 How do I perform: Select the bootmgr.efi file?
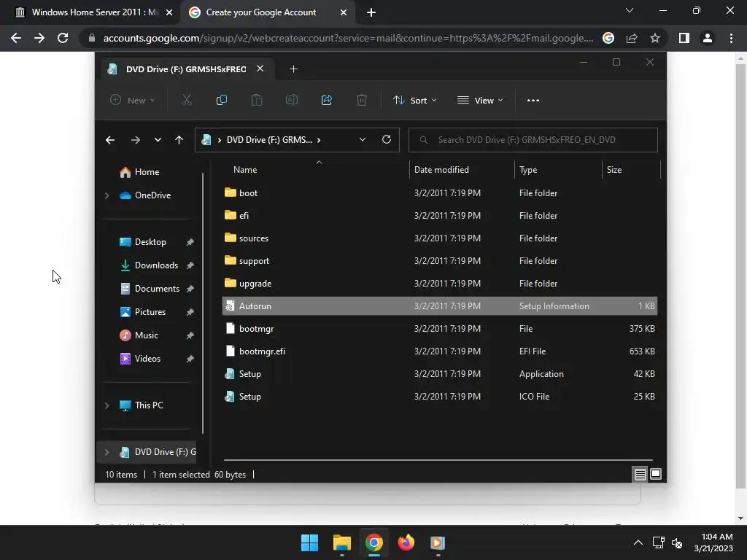coord(440,351)
